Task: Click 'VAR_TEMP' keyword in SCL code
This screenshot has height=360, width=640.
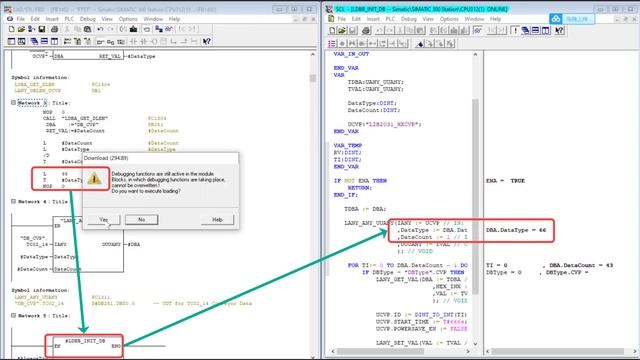Action: (x=348, y=145)
